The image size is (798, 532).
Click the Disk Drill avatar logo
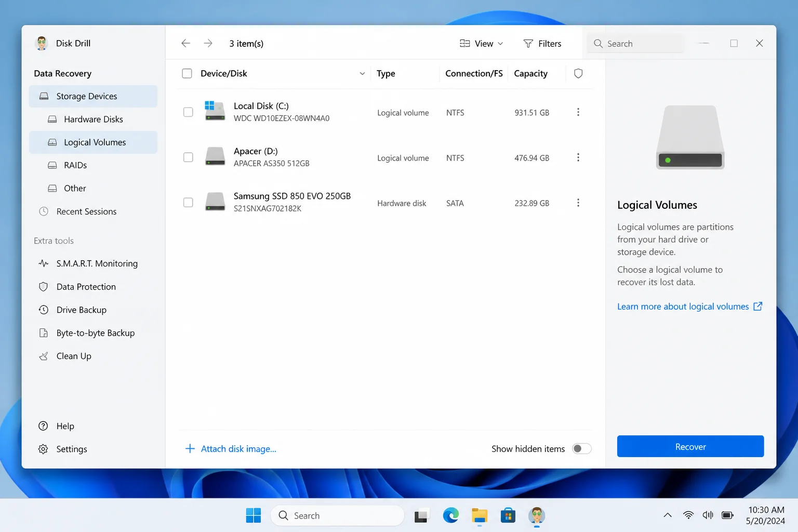coord(42,43)
